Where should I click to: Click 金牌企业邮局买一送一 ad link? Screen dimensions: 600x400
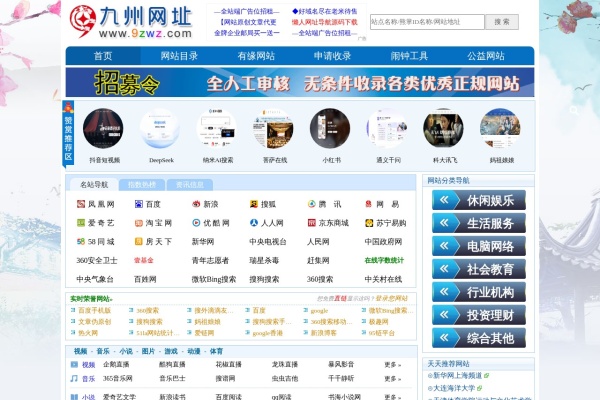point(246,33)
